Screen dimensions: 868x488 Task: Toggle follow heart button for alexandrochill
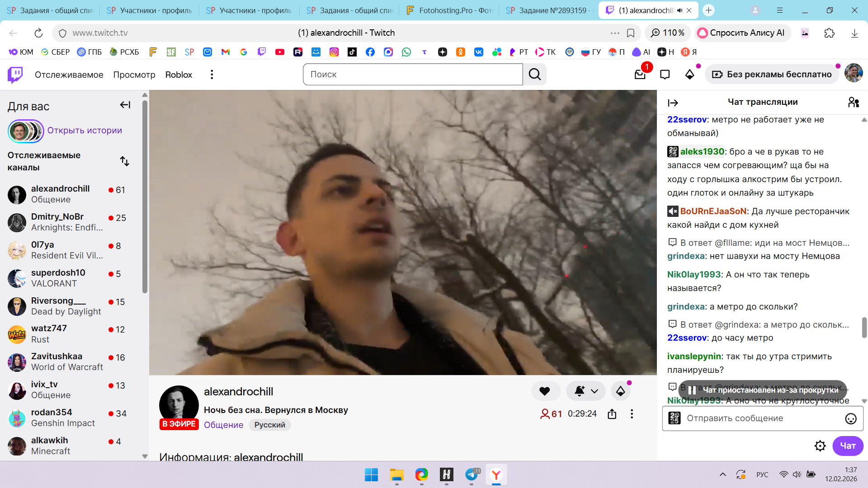(x=545, y=391)
